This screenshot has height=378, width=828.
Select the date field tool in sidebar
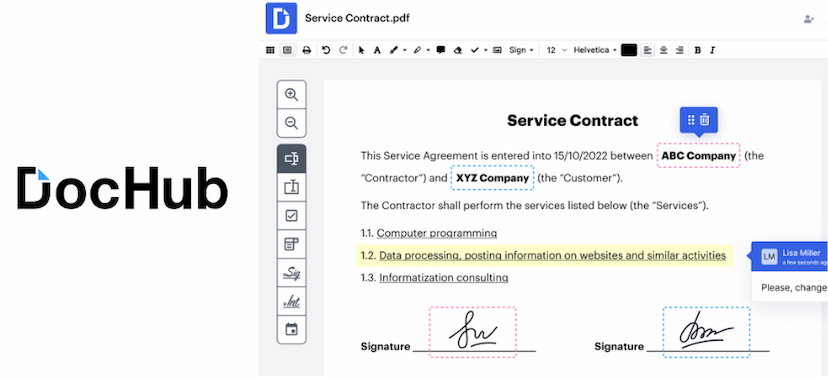[x=291, y=329]
